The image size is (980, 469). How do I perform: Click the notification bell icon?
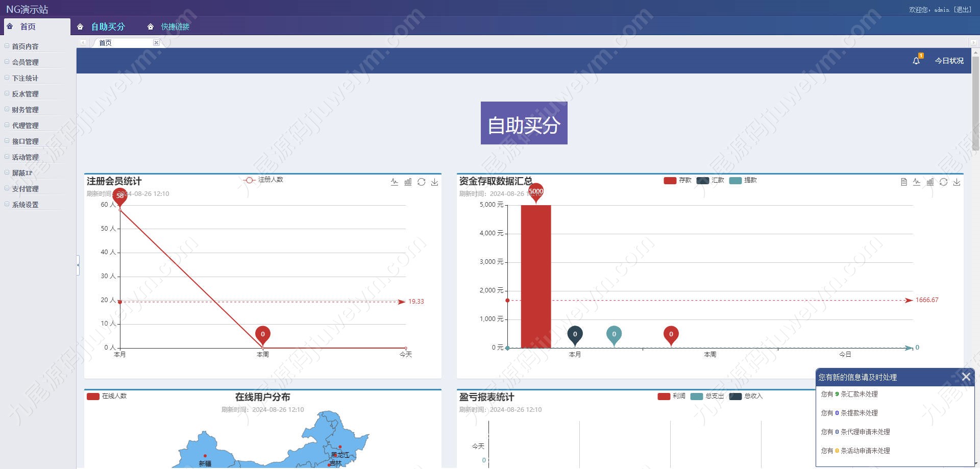(x=916, y=61)
